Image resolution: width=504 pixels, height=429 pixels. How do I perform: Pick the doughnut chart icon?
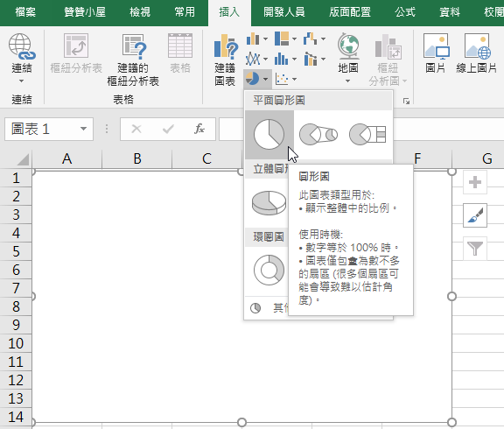(x=269, y=271)
